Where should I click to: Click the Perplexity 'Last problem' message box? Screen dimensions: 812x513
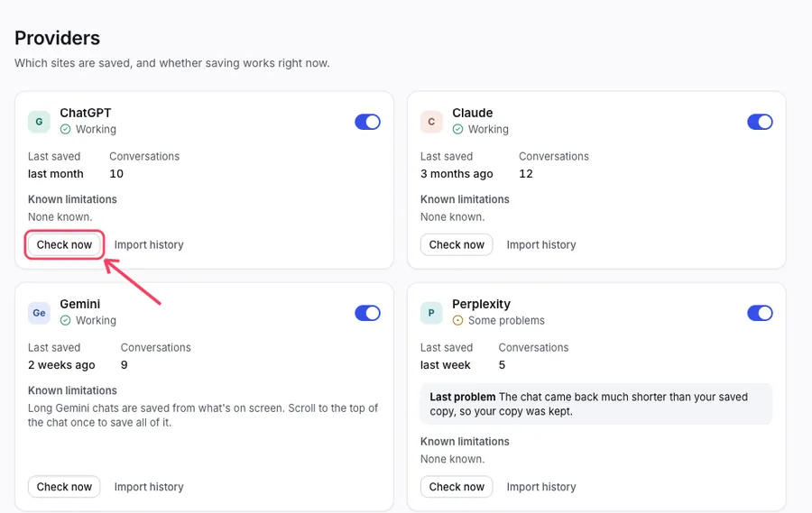coord(596,404)
